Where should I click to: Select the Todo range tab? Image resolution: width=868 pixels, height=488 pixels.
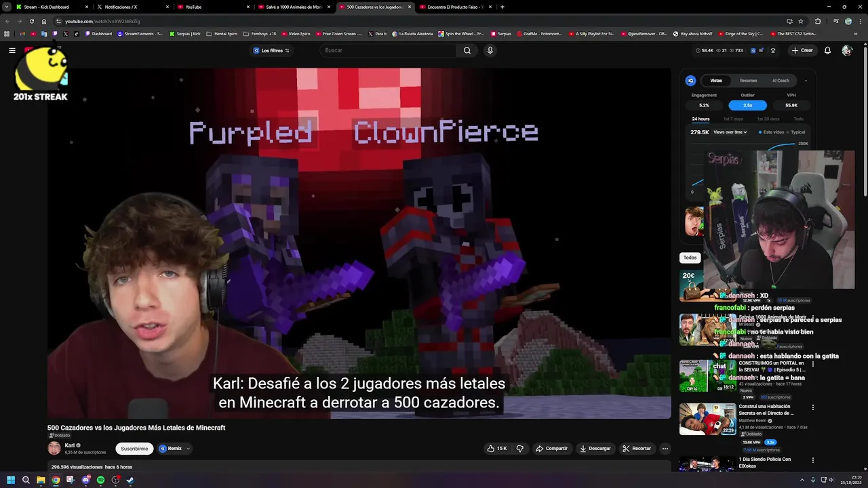pos(798,119)
